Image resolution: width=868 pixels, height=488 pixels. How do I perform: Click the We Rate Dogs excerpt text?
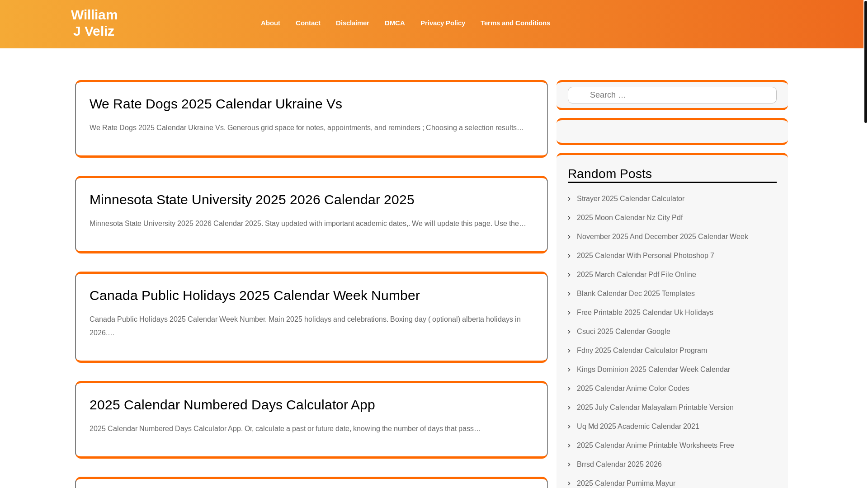(x=307, y=128)
